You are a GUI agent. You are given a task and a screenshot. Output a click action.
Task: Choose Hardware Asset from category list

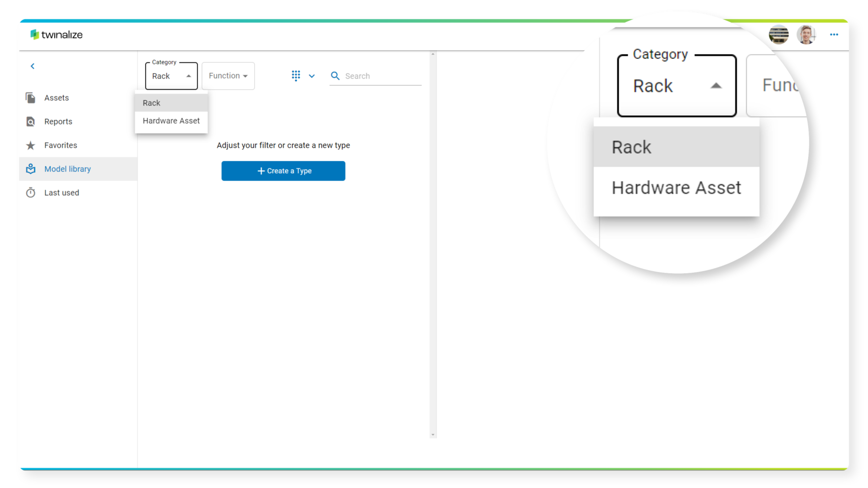click(171, 121)
